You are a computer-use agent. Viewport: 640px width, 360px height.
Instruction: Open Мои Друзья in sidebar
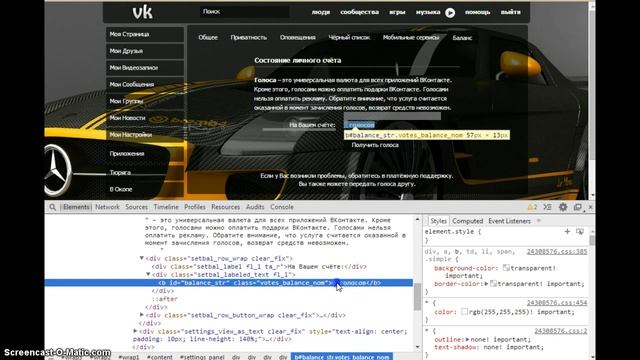(x=145, y=51)
